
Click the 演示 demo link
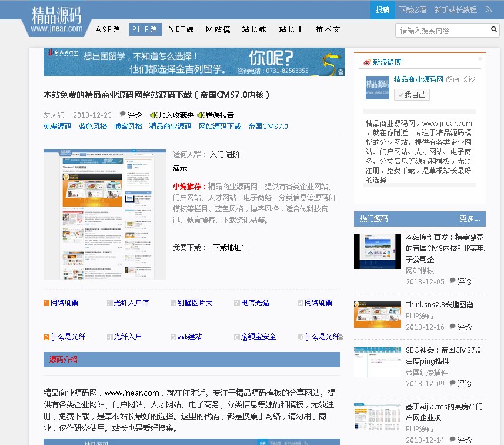pos(180,168)
